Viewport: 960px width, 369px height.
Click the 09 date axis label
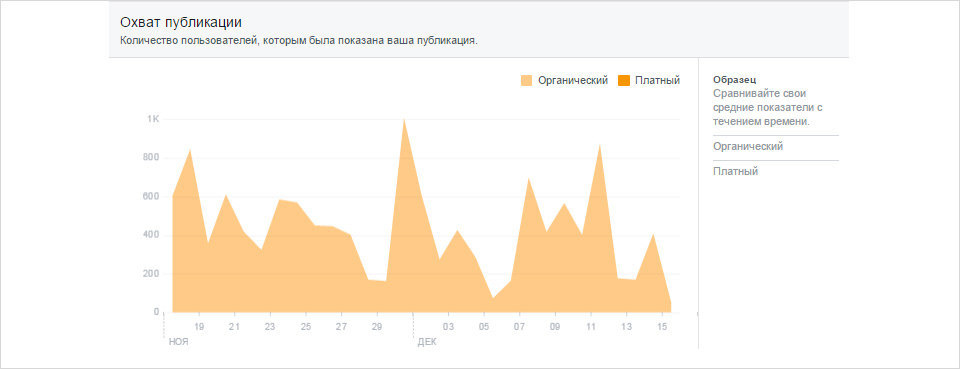(555, 327)
